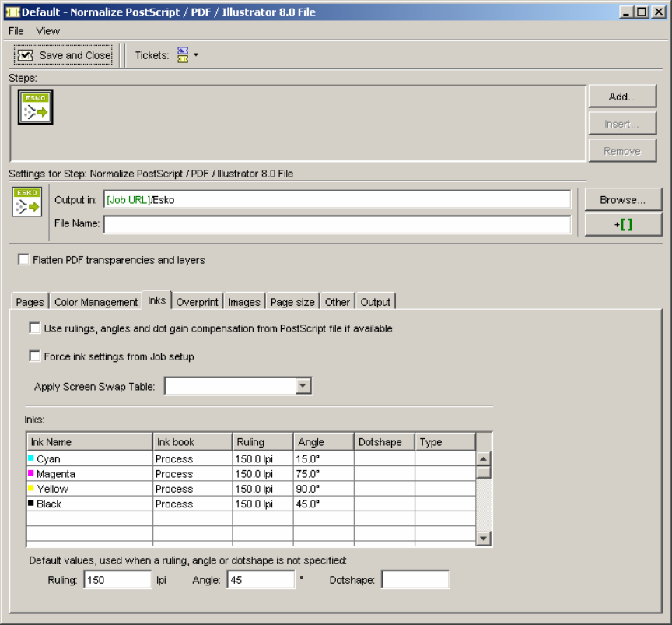
Task: Click the Add... step button
Action: [622, 97]
